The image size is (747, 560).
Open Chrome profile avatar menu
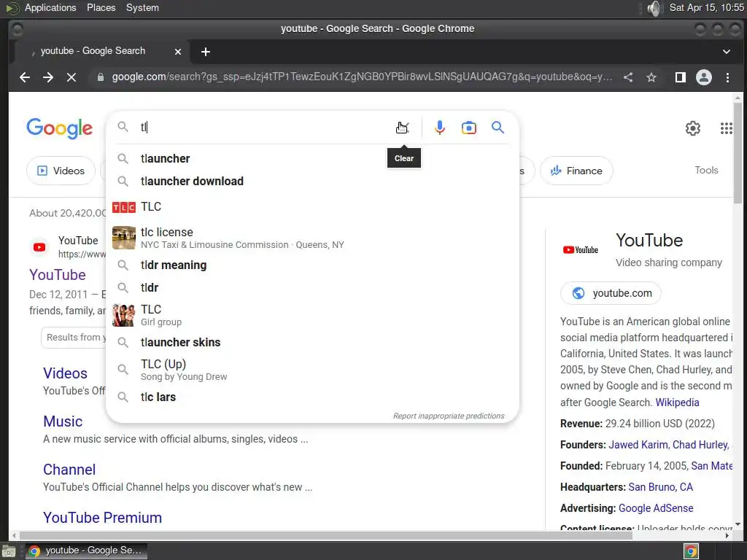point(704,77)
